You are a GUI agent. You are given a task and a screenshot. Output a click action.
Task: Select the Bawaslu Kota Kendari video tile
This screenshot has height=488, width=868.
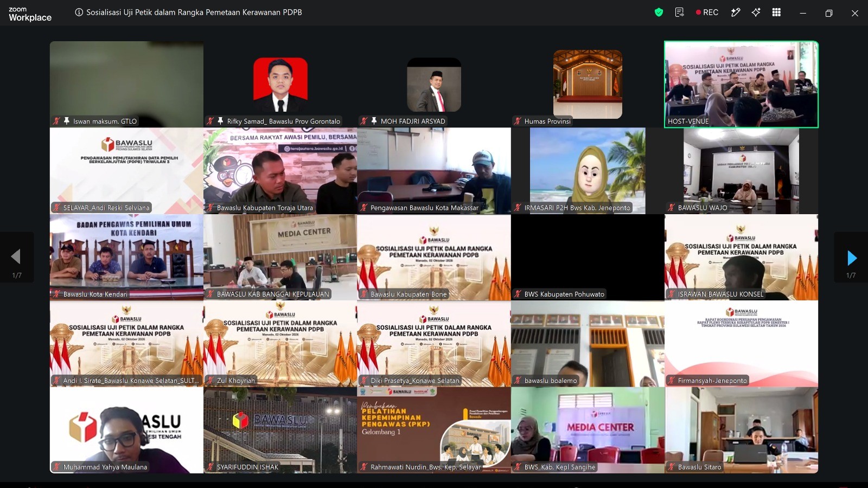pos(126,257)
